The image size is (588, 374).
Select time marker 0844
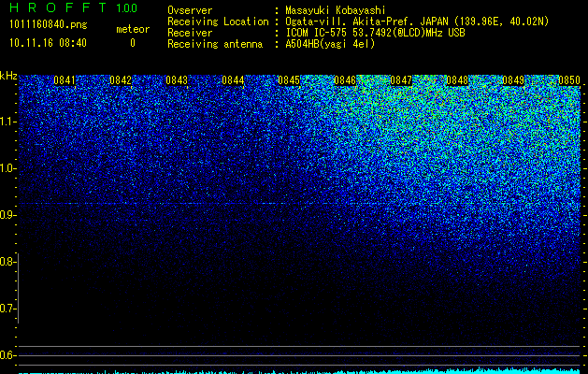[x=233, y=80]
